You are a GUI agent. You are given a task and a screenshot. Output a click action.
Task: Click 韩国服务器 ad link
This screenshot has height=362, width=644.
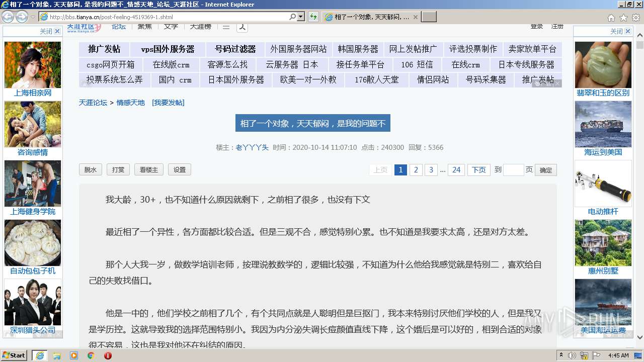[358, 49]
